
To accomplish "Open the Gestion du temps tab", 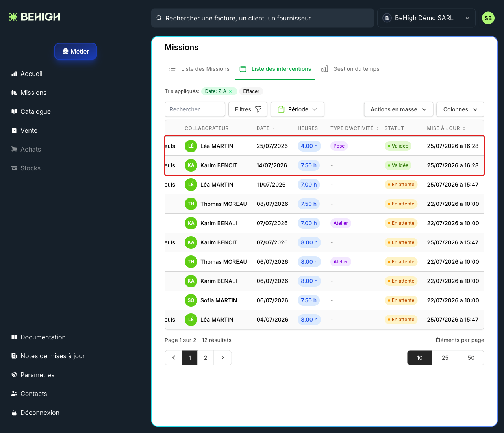I will click(x=350, y=69).
